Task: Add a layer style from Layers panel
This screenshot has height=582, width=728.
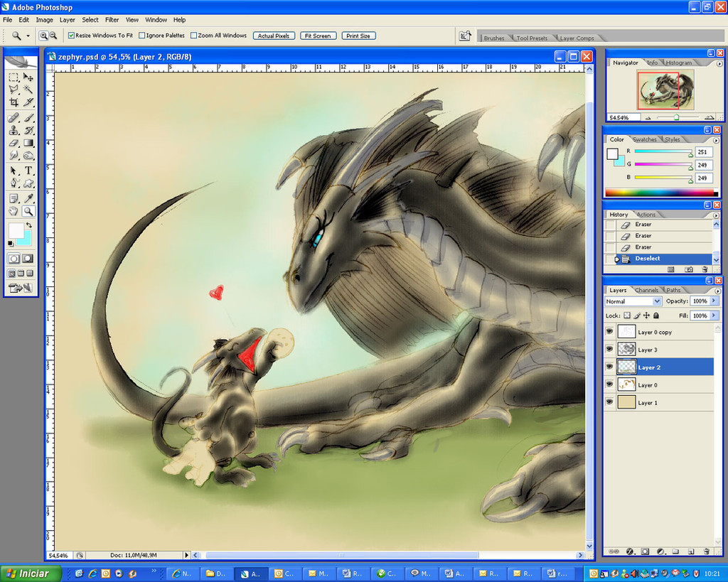Action: pos(630,551)
